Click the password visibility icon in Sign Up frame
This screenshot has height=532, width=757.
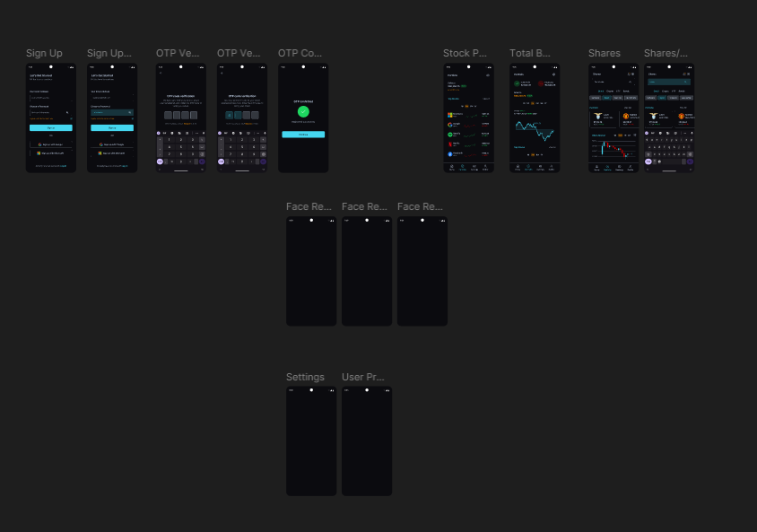(x=67, y=112)
